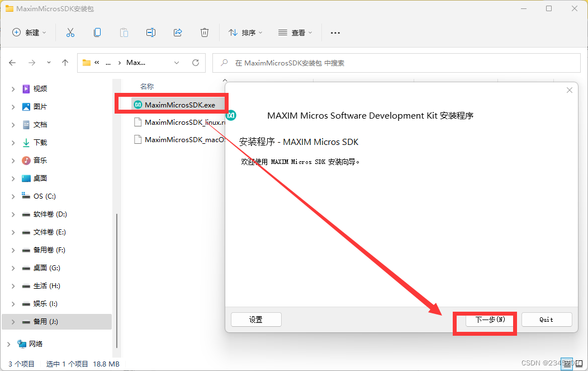
Task: Select the 娱乐 (I:) drive
Action: pos(45,303)
